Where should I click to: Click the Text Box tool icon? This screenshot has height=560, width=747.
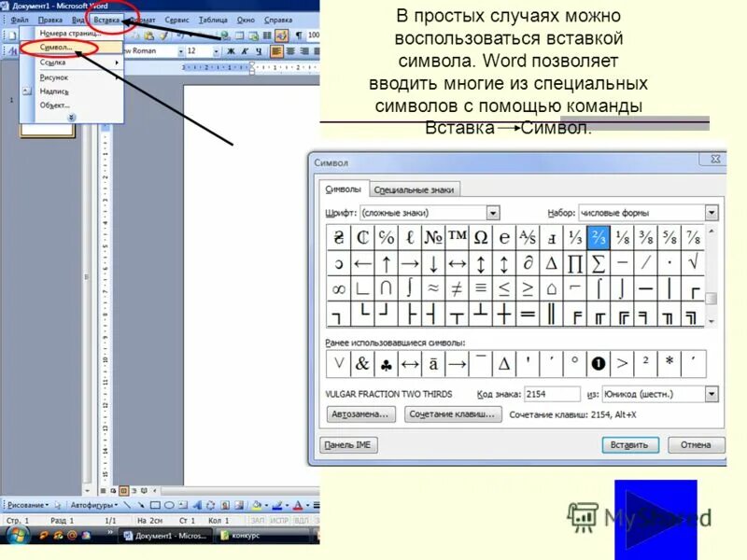coord(183,505)
